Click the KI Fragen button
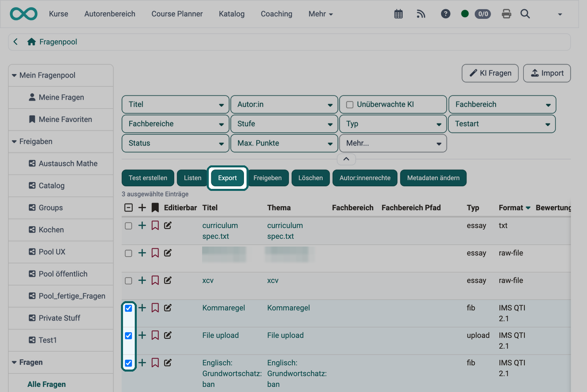Image resolution: width=587 pixels, height=392 pixels. [x=490, y=73]
